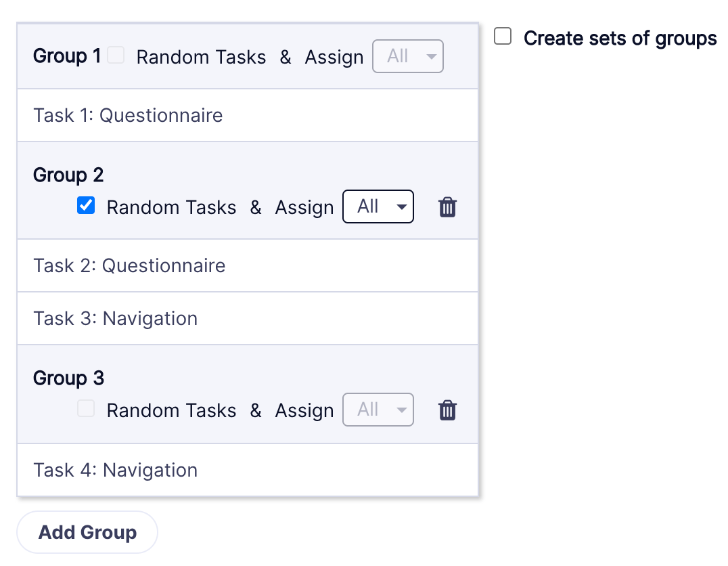Click Random Tasks label text in Group 2
The width and height of the screenshot is (728, 566).
point(171,207)
